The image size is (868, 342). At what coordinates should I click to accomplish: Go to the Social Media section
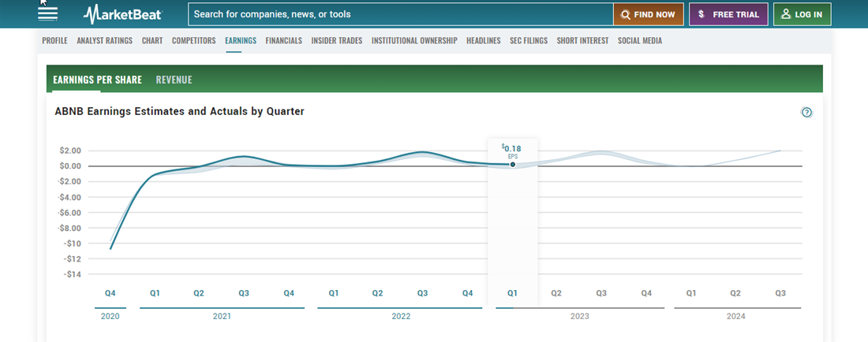tap(640, 41)
